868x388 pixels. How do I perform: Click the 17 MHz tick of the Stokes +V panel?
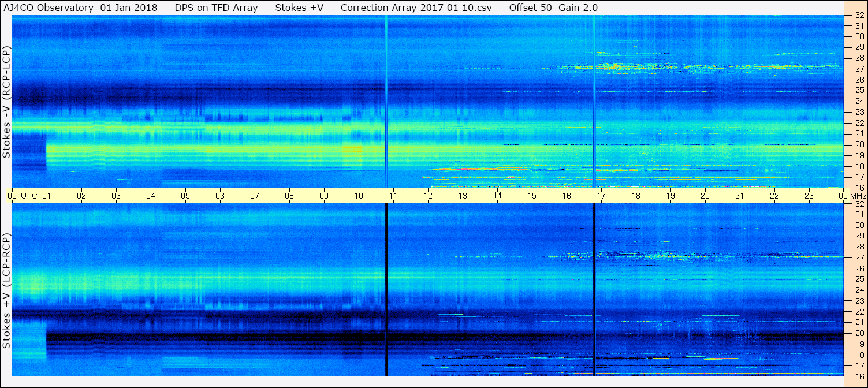(859, 365)
